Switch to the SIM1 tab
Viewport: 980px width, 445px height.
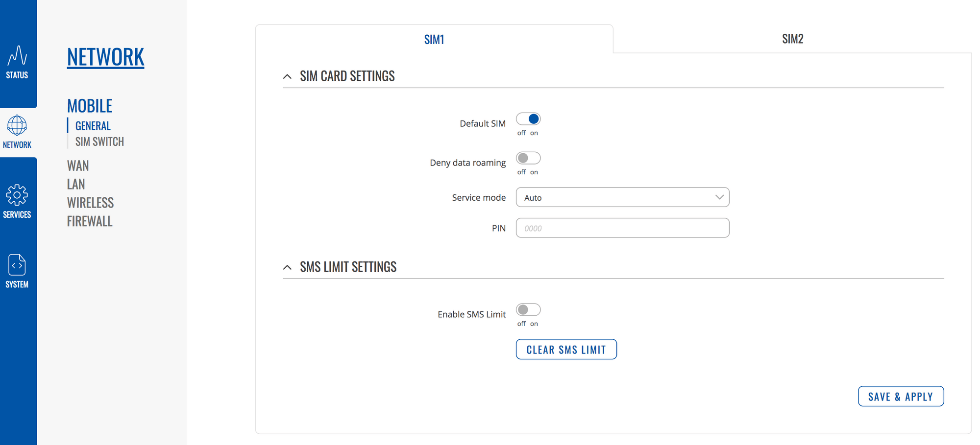coord(434,39)
